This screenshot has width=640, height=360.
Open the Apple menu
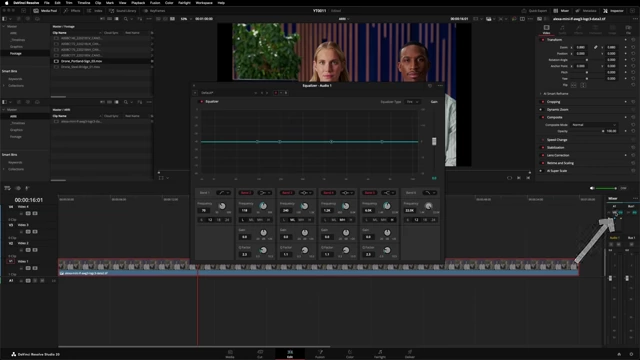(6, 3)
